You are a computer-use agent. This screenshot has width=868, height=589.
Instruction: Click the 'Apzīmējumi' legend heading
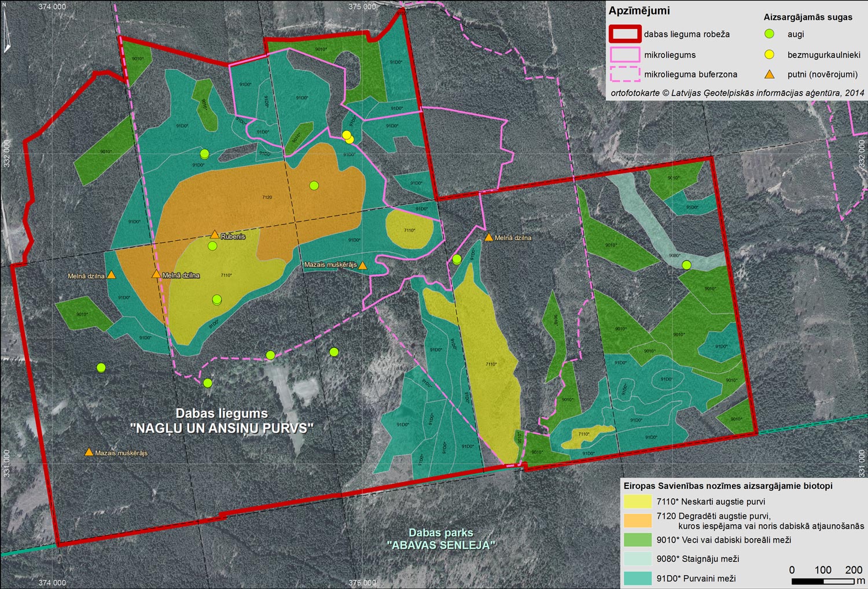pos(639,11)
